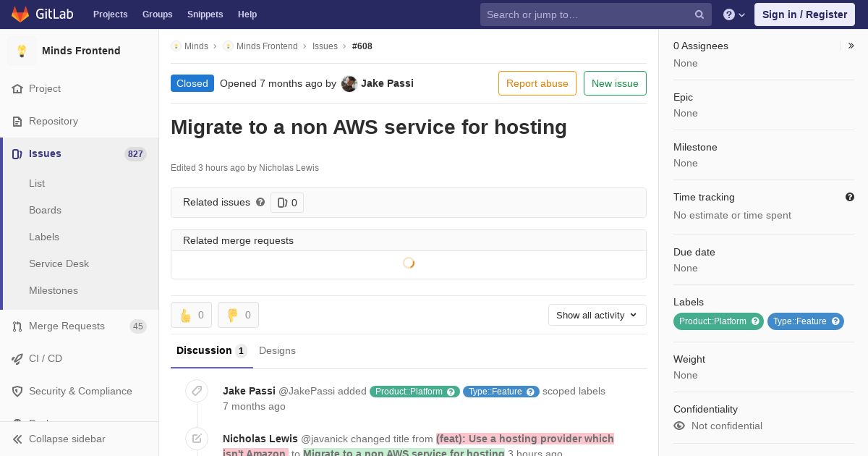Viewport: 868px width, 456px height.
Task: Click the Merge Requests count badge 45
Action: click(x=138, y=326)
